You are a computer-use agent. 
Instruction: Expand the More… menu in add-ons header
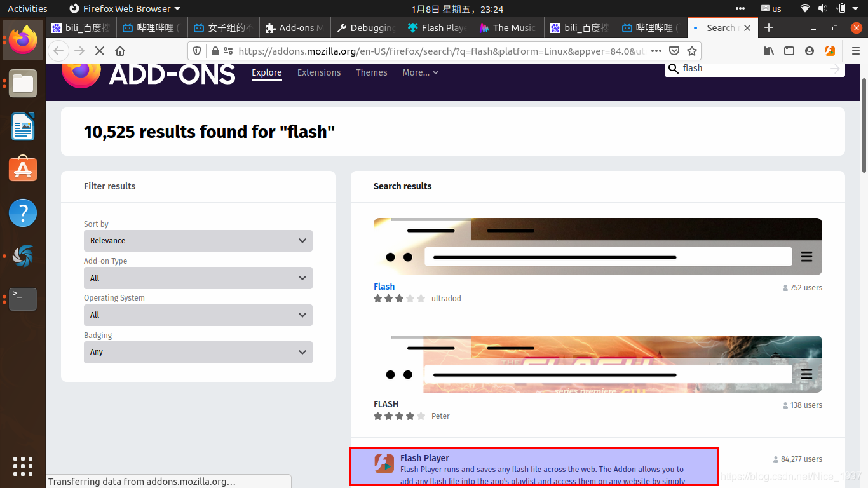tap(421, 72)
